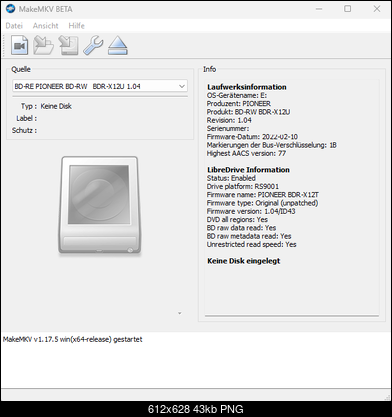392x417 pixels.
Task: Click the 'Typ : Keine Disk' text
Action: pos(46,106)
